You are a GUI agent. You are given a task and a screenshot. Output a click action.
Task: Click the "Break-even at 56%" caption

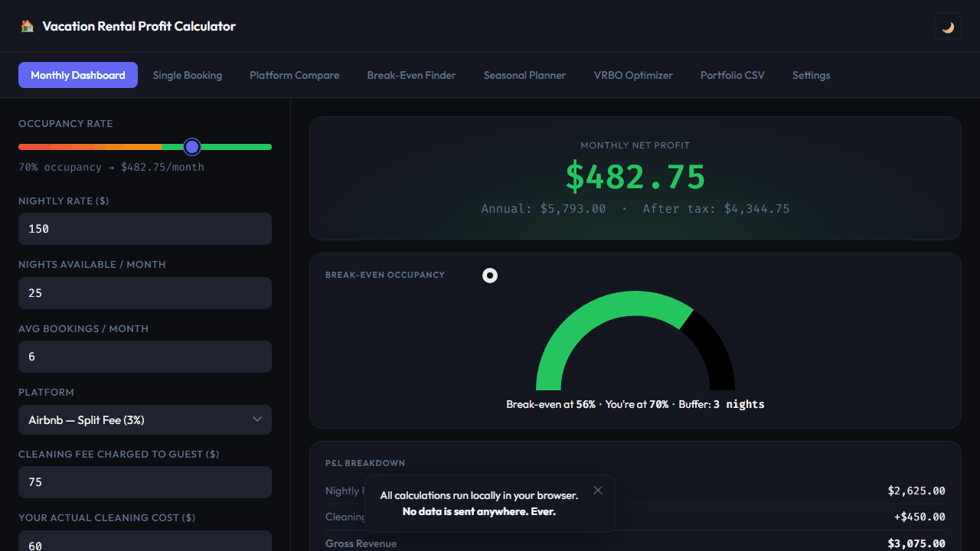pos(550,404)
